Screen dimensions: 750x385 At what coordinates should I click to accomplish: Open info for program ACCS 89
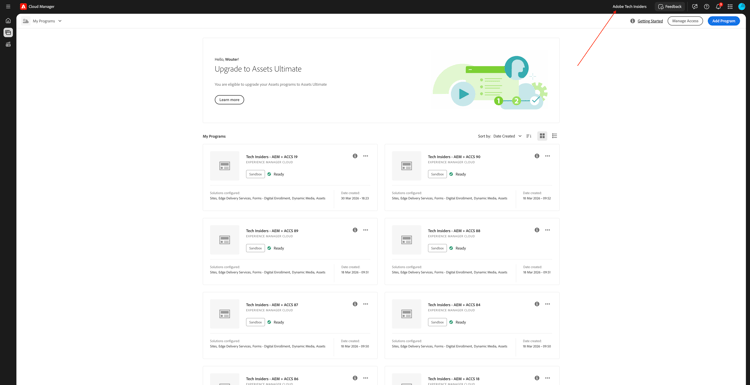point(355,230)
